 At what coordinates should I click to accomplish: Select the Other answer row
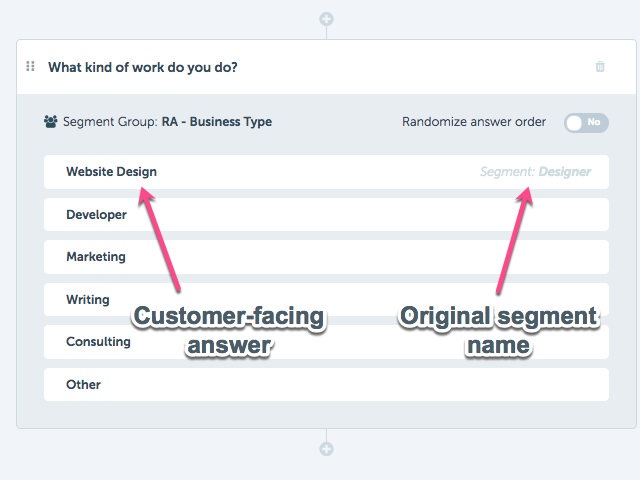(x=326, y=384)
